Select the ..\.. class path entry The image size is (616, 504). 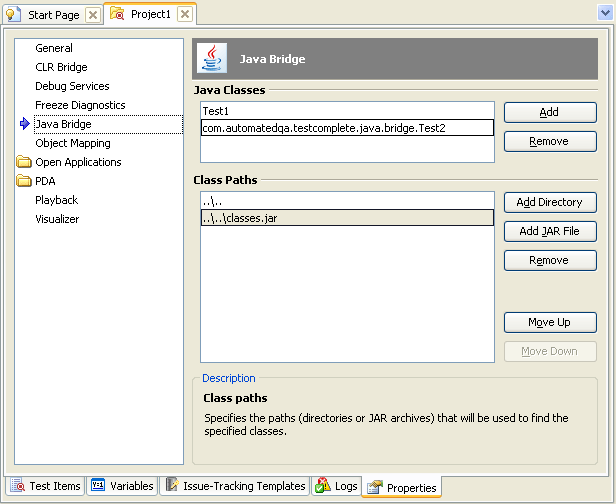347,202
